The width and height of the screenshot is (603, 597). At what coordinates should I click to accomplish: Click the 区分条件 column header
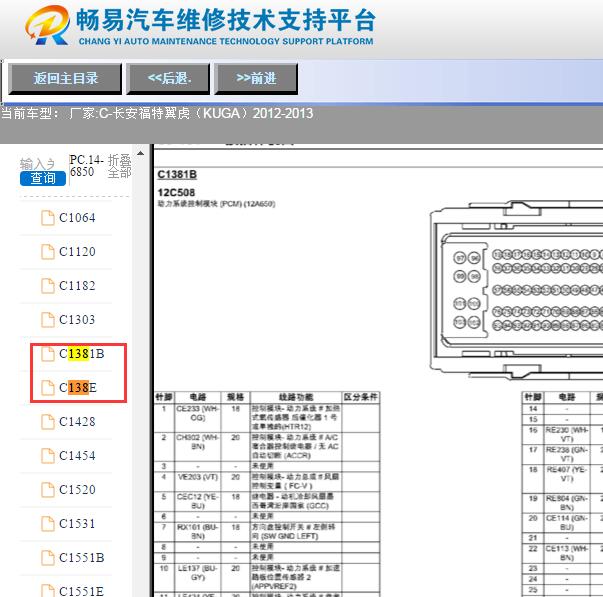361,397
